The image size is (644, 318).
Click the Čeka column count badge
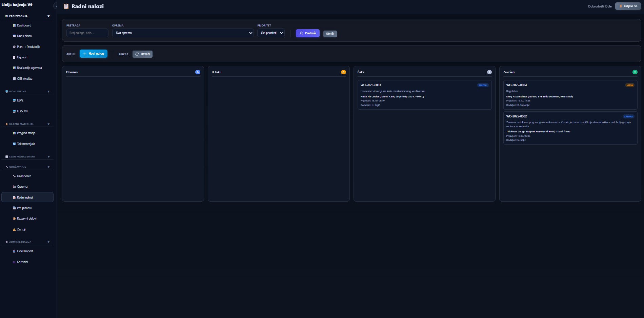tap(489, 72)
